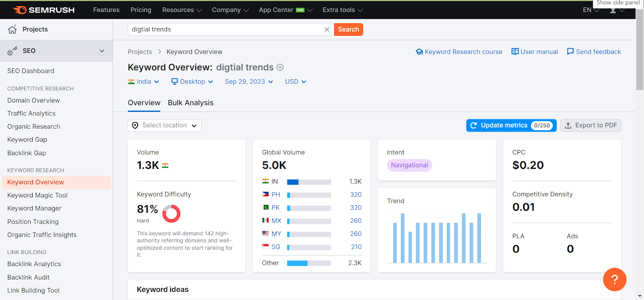The width and height of the screenshot is (644, 300).
Task: Open the Desktop device dropdown
Action: point(192,82)
